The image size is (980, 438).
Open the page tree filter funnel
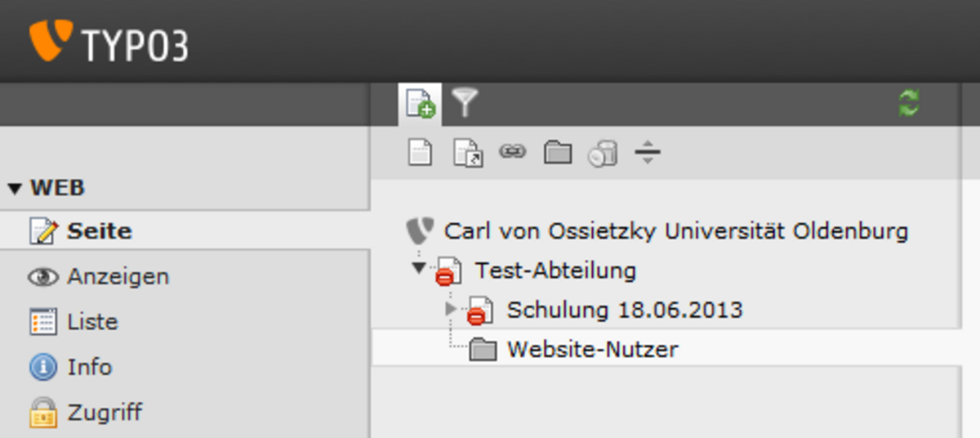[x=465, y=104]
